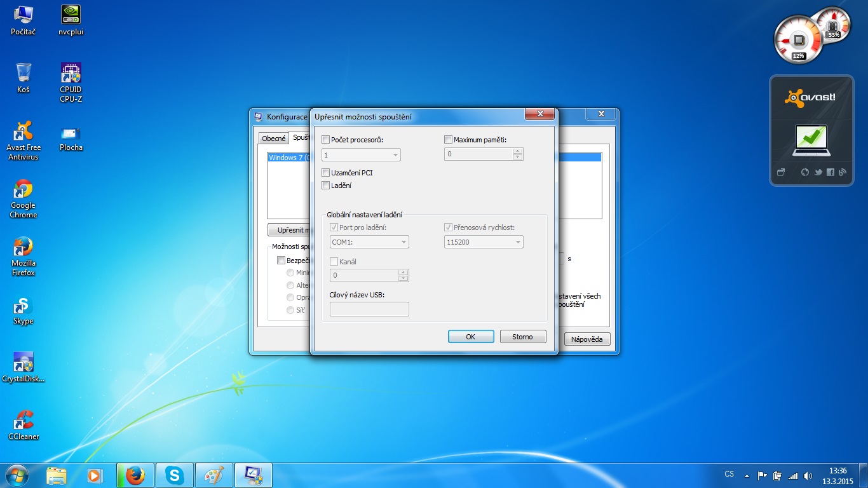Open the CPUID CPU-Z desktop icon

pos(71,75)
